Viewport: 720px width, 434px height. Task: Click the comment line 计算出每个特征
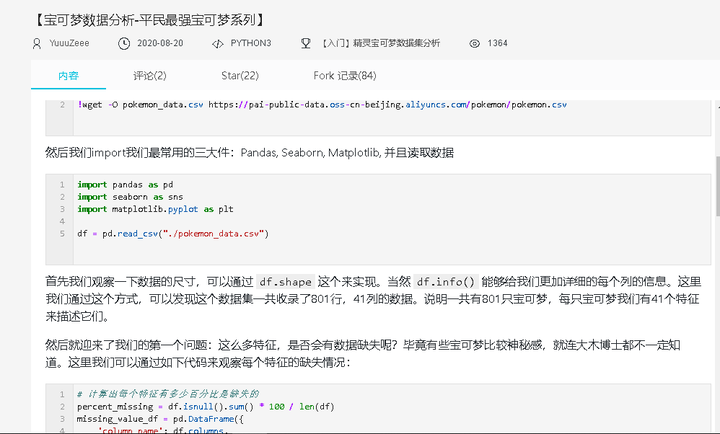coord(168,395)
